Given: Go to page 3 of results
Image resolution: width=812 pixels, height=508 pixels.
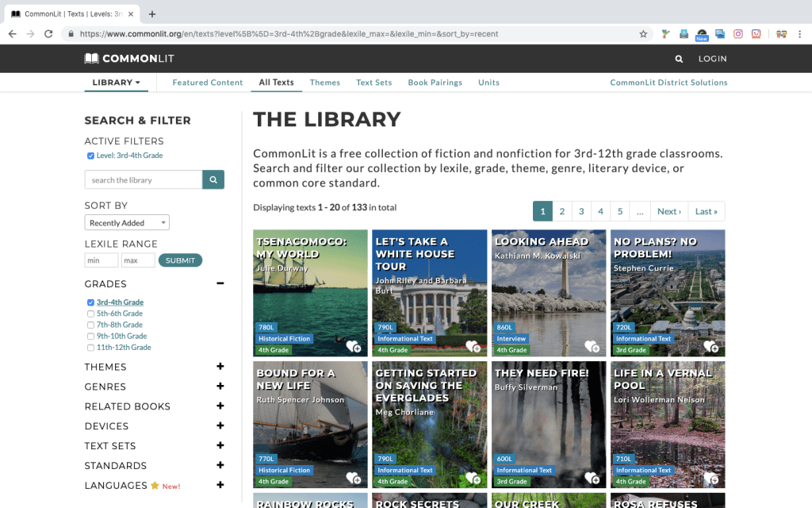Looking at the screenshot, I should point(581,211).
